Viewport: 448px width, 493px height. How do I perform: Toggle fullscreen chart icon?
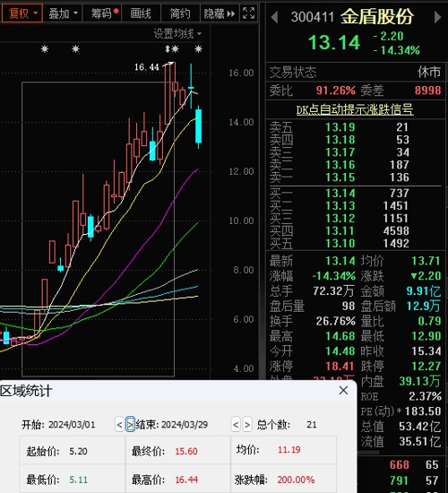pos(249,13)
